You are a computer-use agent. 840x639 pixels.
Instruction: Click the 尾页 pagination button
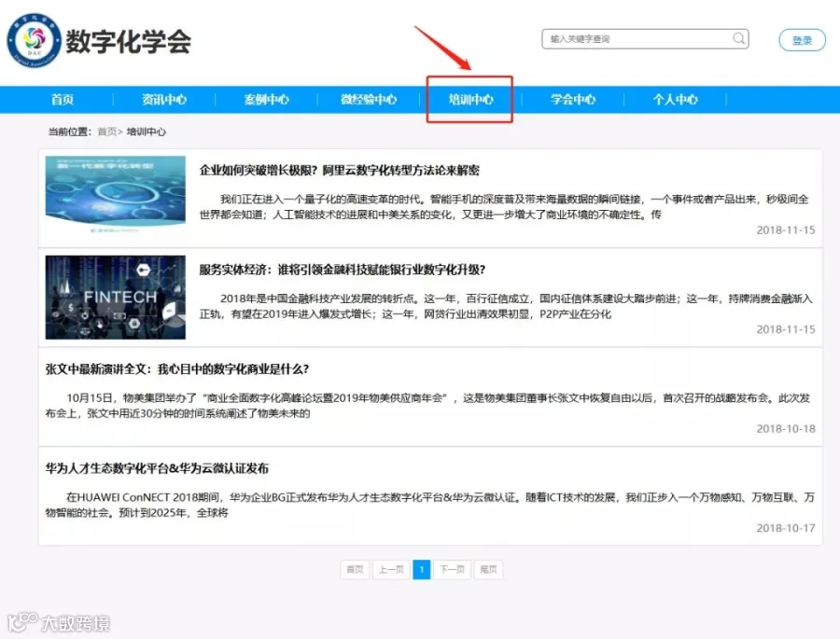tap(488, 569)
